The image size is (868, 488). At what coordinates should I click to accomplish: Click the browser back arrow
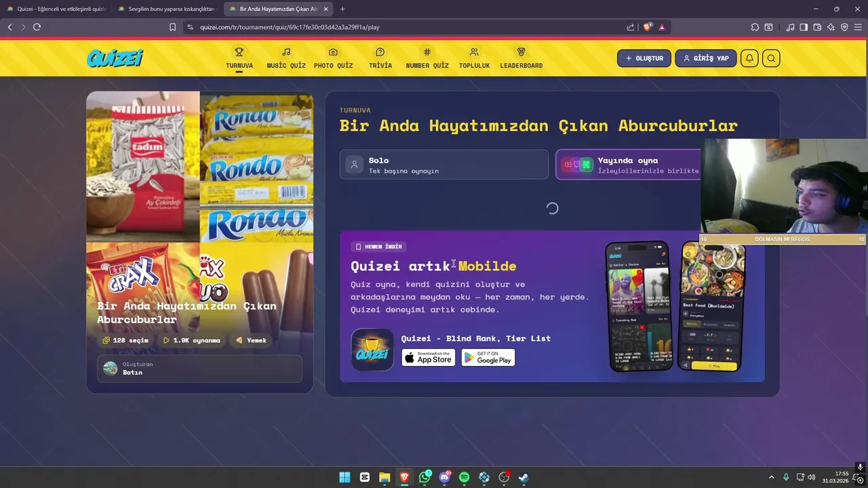10,27
